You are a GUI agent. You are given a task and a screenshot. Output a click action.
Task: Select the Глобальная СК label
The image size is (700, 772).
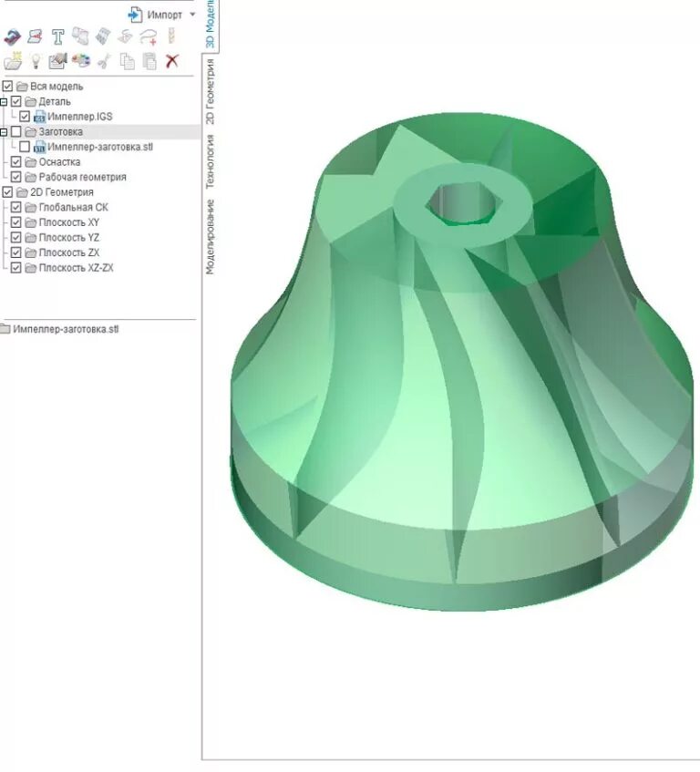(73, 207)
